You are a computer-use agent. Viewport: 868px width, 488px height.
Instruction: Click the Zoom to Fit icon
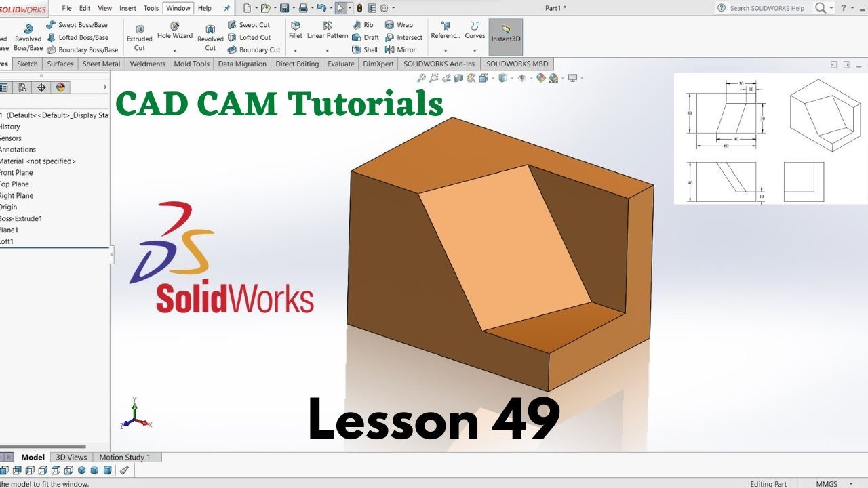click(x=421, y=78)
